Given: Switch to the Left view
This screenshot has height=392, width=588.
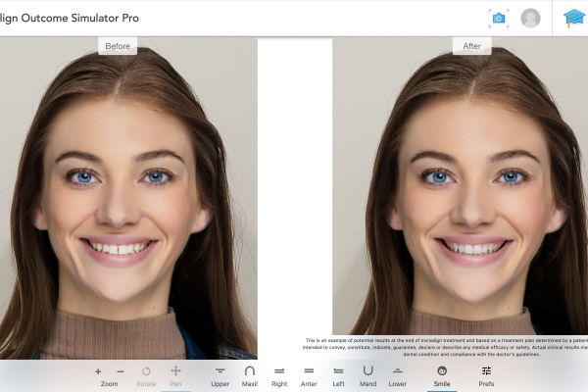Looking at the screenshot, I should click(338, 376).
